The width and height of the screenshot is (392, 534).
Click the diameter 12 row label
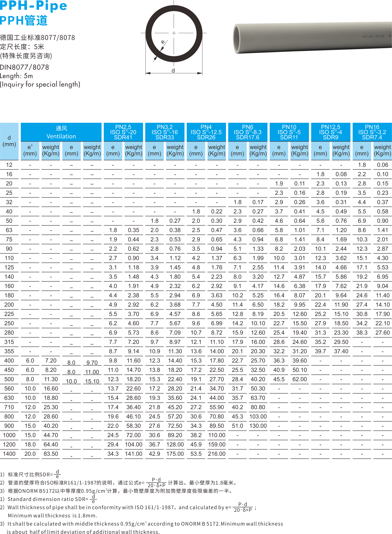9,165
